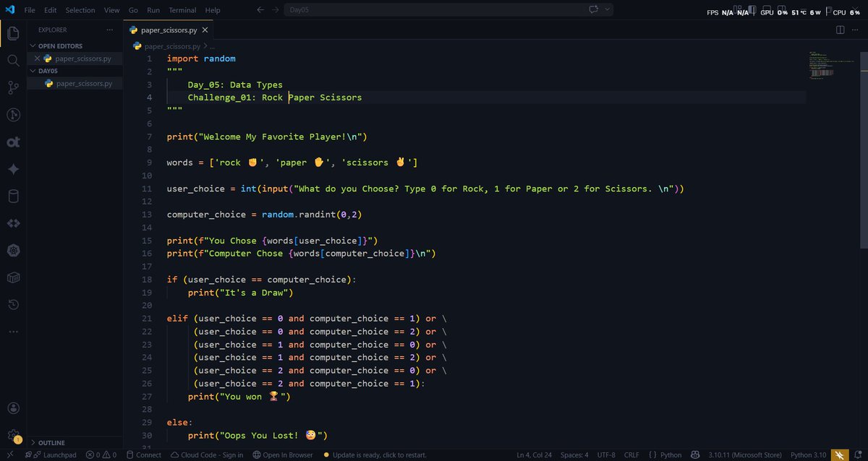The width and height of the screenshot is (868, 461).
Task: Change indentation via Spaces: 4
Action: (574, 454)
